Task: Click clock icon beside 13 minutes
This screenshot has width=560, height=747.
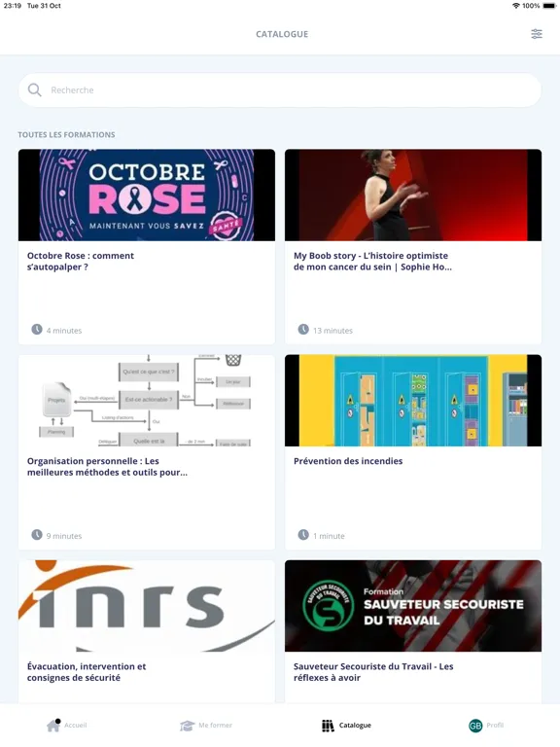Action: (x=303, y=329)
